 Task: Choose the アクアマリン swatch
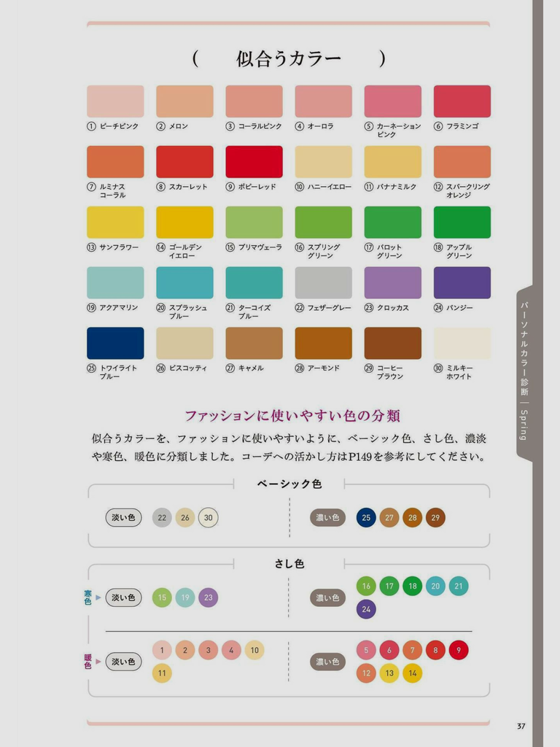pyautogui.click(x=115, y=282)
